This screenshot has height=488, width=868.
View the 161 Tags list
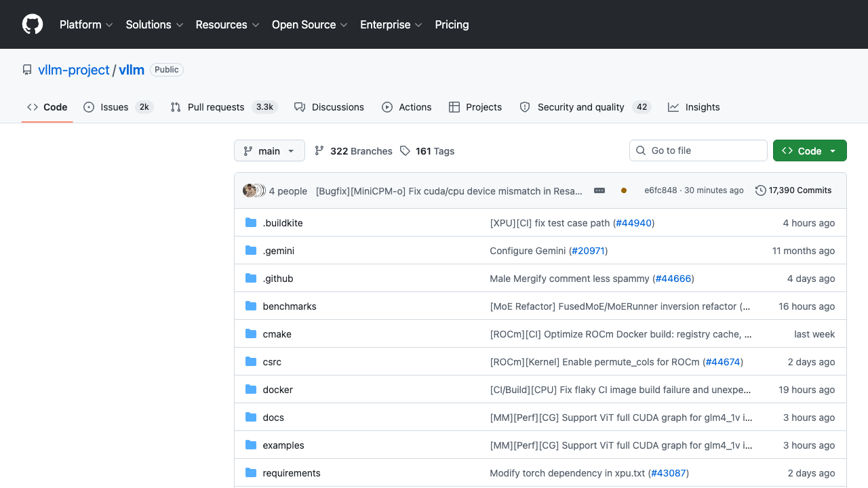coord(427,151)
